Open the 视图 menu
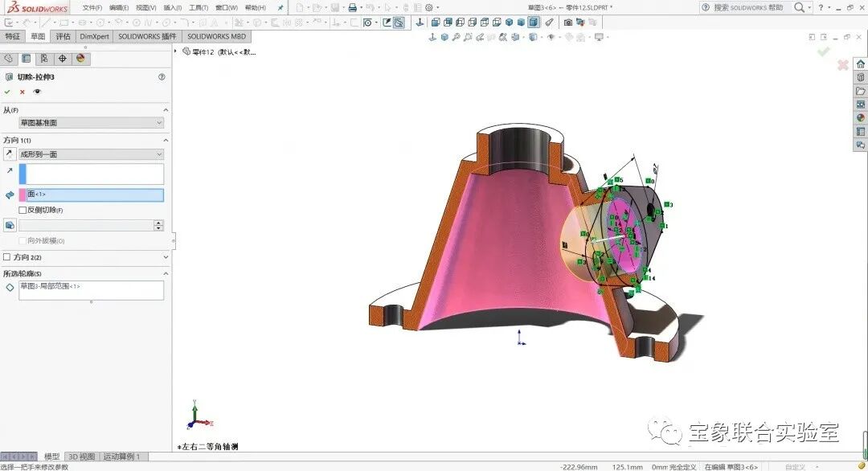 tap(146, 8)
